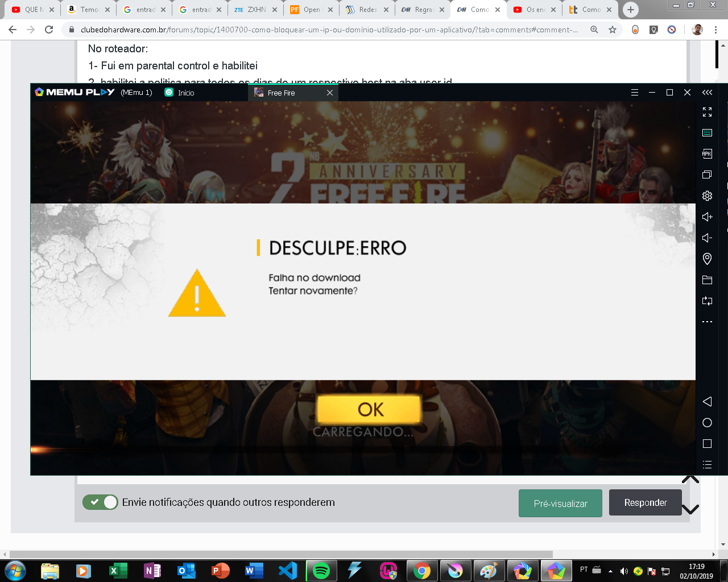
Task: Open shared folder icon in MEmu
Action: (707, 280)
